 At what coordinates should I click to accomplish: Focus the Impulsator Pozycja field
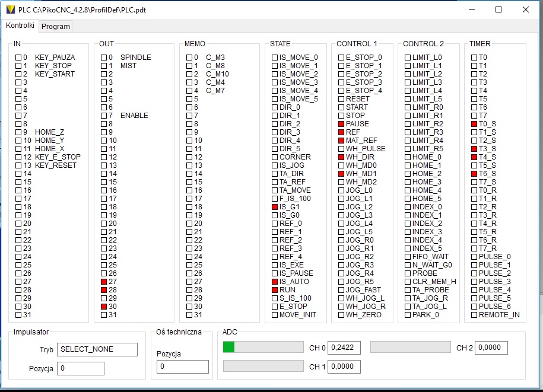pos(81,368)
